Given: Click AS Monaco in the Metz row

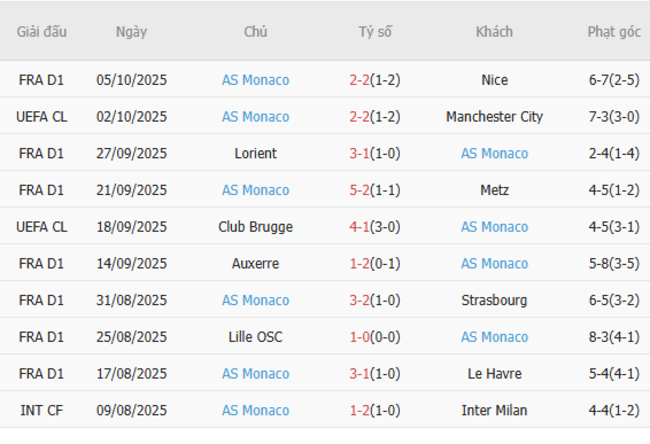Looking at the screenshot, I should 255,190.
